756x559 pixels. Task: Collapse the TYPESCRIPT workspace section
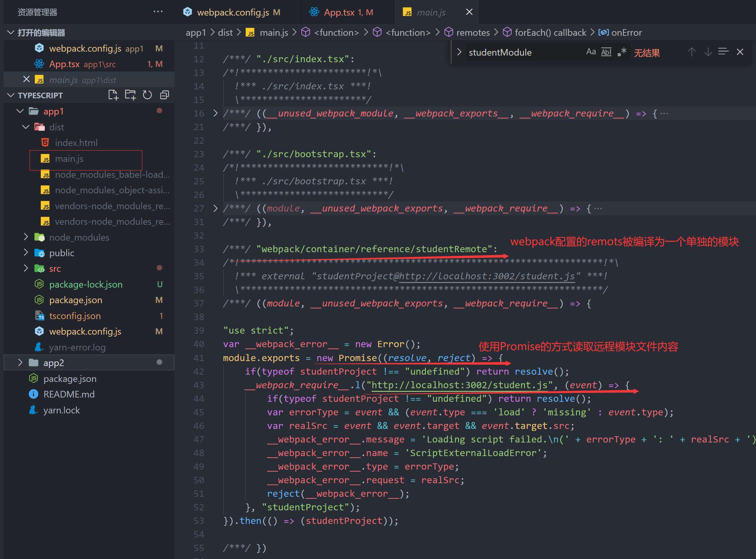11,95
